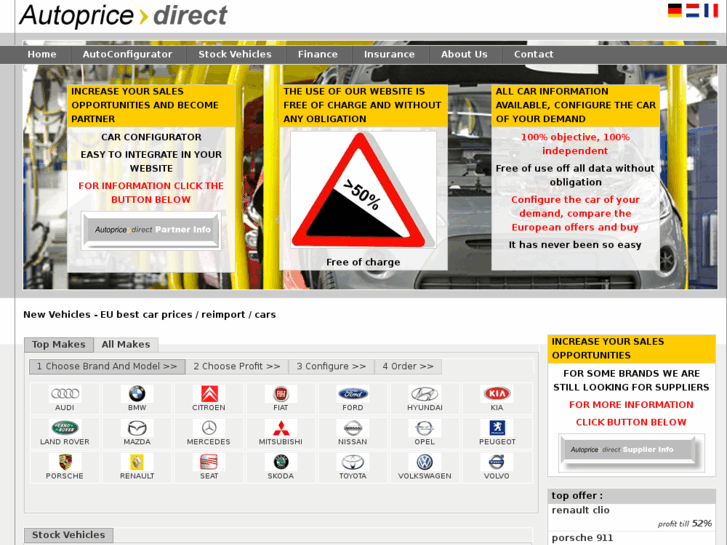Pick the Renault brand logo
The image size is (727, 545).
click(137, 462)
